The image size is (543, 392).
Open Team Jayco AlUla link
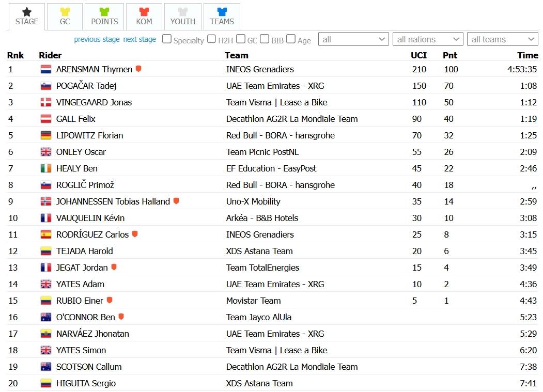(x=259, y=317)
